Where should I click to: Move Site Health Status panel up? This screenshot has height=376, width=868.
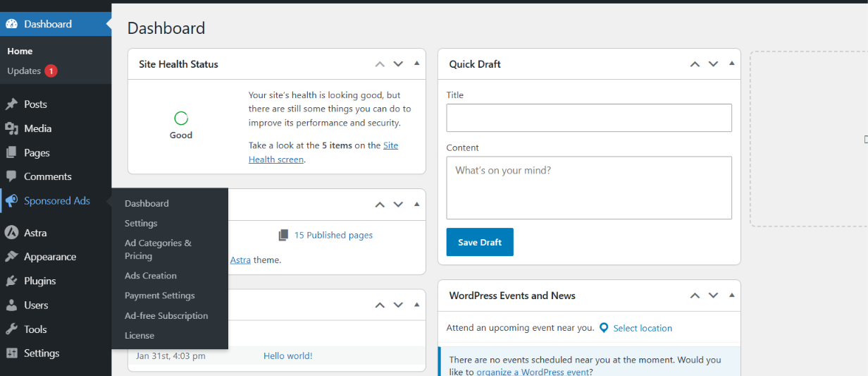[380, 64]
